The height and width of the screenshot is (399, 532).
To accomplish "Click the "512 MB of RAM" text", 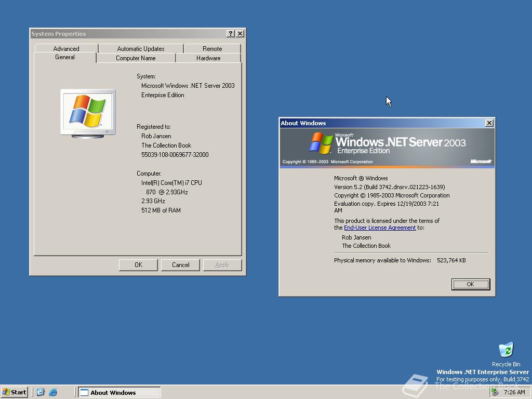I will coord(161,210).
